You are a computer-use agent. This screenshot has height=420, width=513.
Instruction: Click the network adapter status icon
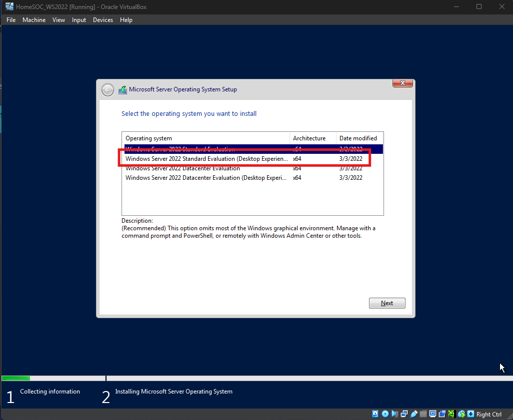[404, 414]
